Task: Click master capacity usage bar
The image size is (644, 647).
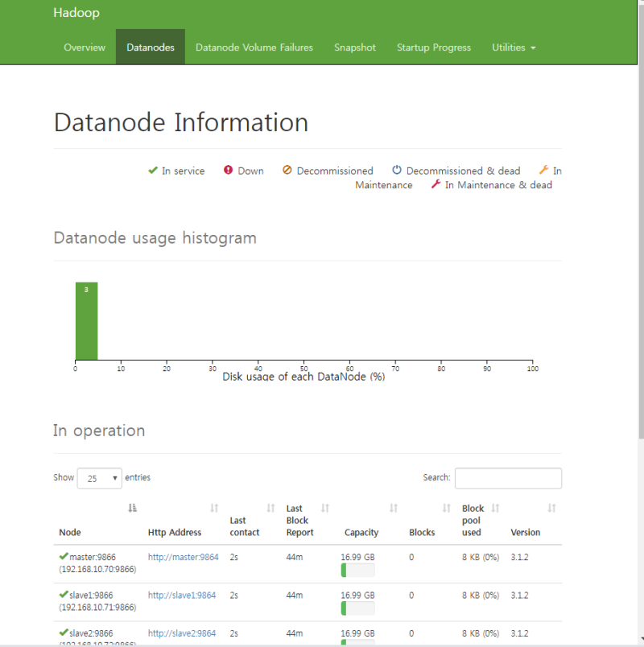Action: pos(358,571)
